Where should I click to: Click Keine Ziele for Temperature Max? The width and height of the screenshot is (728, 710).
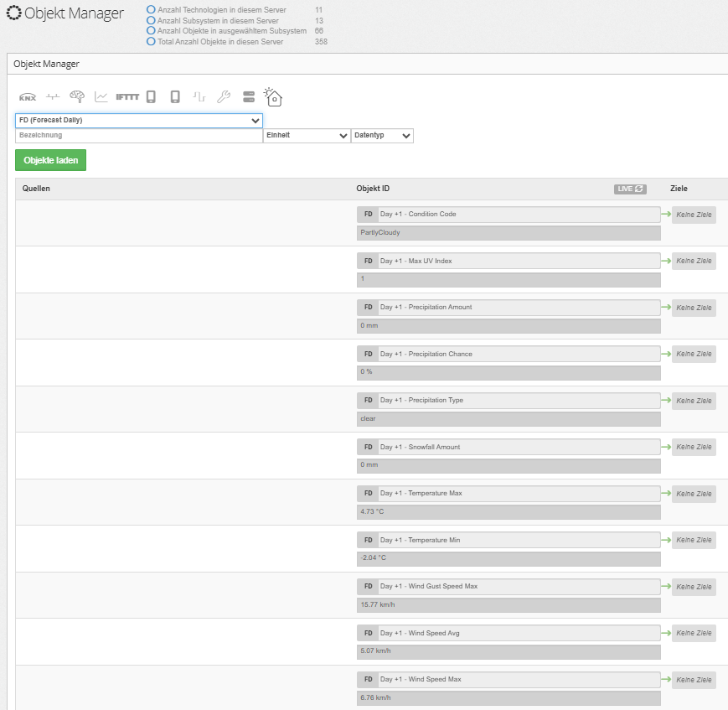(694, 494)
